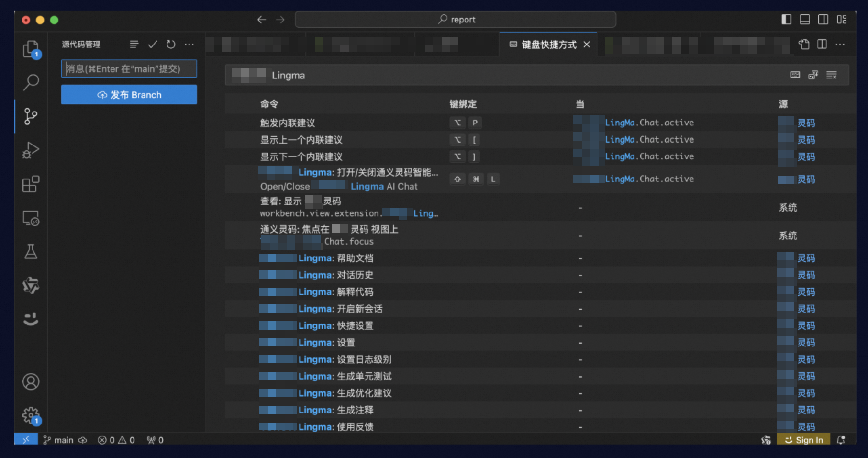Open Run and Debug view
Viewport: 868px width, 458px height.
(31, 150)
